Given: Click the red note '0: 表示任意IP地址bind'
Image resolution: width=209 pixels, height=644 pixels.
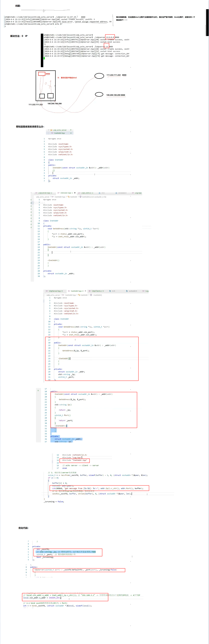Looking at the screenshot, I should tap(67, 78).
